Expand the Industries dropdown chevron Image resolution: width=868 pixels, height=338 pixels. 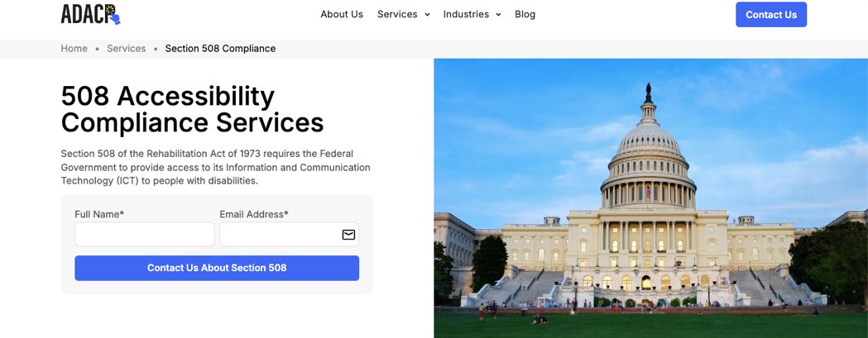pos(498,15)
